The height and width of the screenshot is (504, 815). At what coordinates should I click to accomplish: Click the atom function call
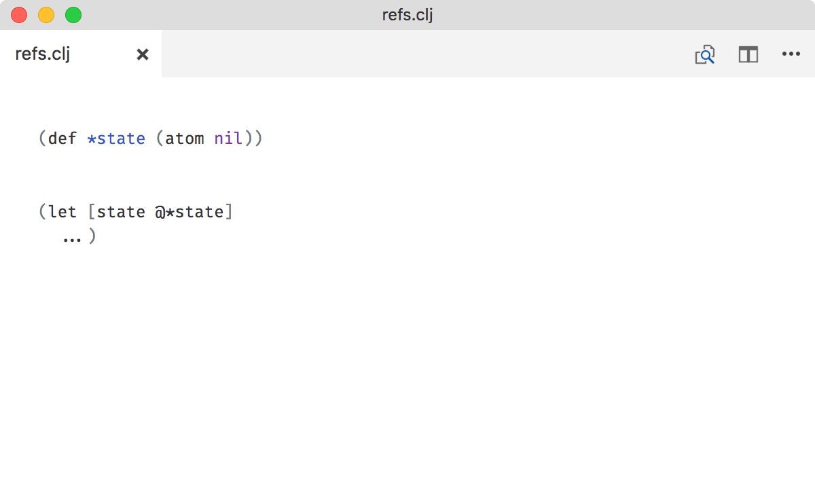[x=185, y=139]
